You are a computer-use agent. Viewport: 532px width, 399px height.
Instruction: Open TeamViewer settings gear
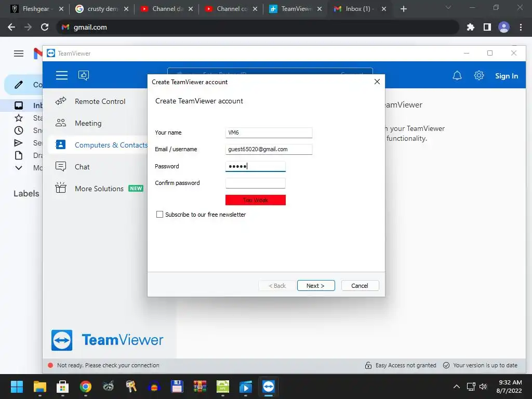point(478,75)
